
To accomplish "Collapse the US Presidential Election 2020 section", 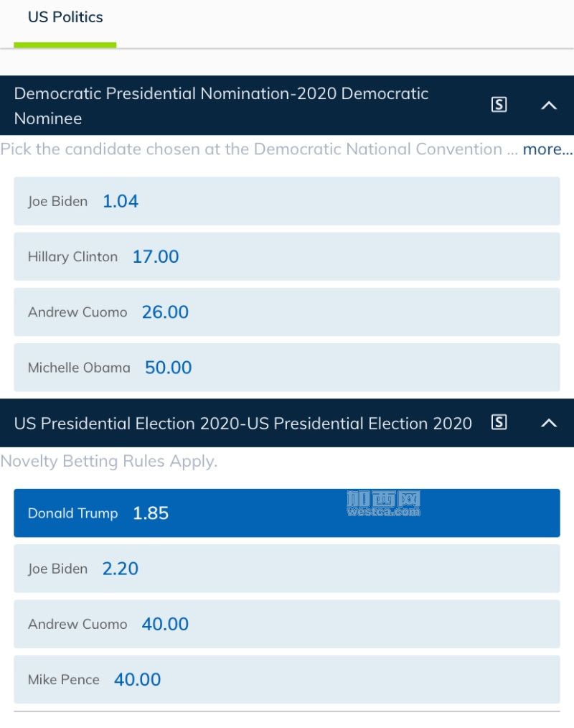I will pyautogui.click(x=549, y=423).
